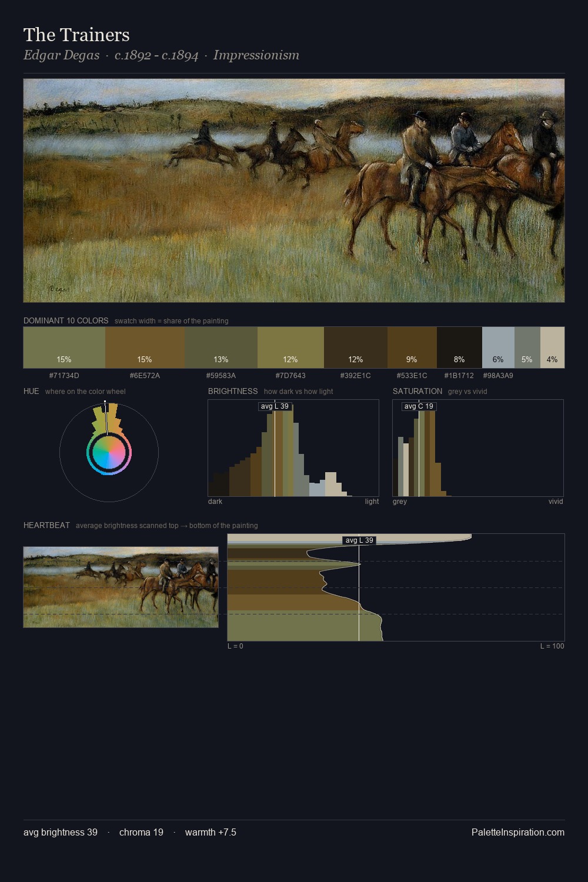
Task: Click the heartbeat brightness profile chart
Action: coord(396,587)
